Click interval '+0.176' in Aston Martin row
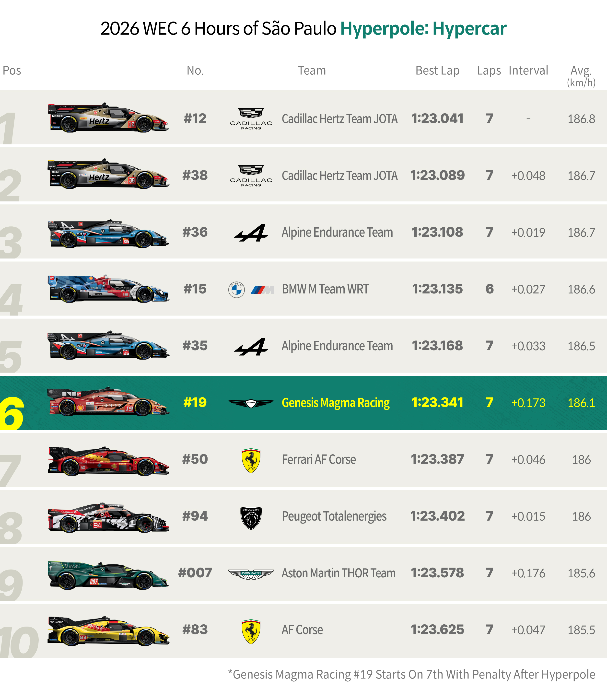Viewport: 607px width, 700px height. (528, 573)
